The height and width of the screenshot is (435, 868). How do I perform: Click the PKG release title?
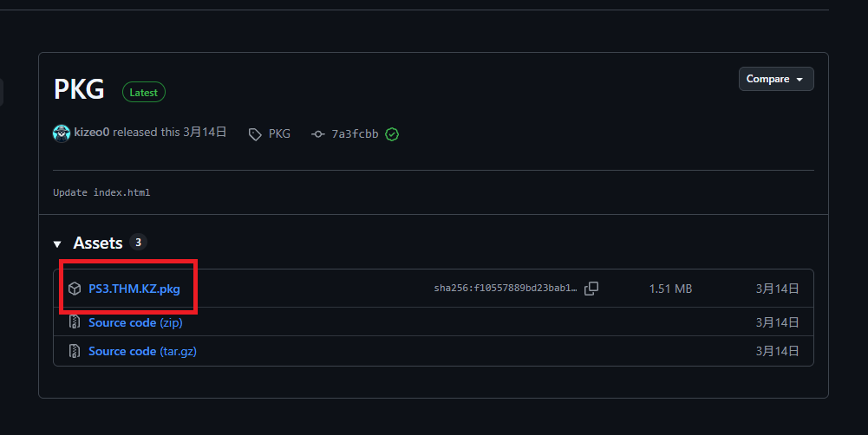[x=79, y=89]
